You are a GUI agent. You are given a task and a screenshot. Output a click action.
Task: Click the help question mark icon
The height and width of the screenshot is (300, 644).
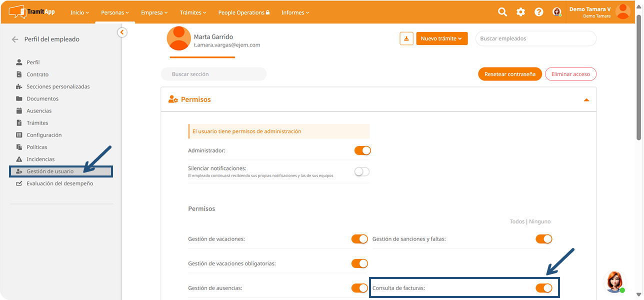tap(538, 12)
